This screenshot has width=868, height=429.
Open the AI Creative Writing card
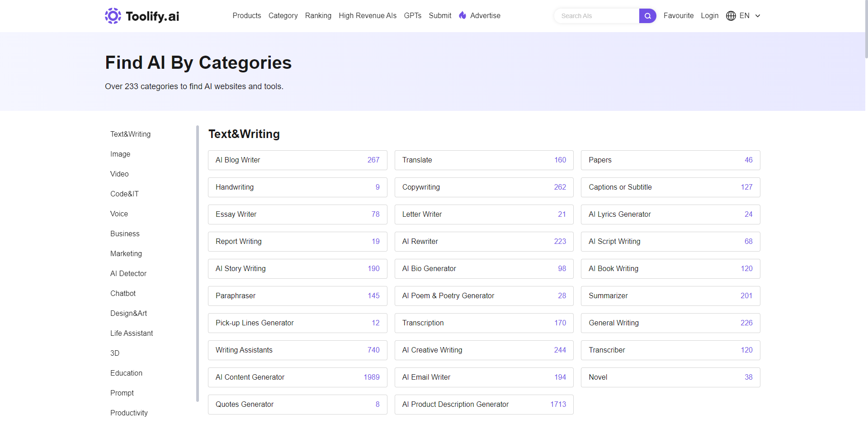point(484,350)
